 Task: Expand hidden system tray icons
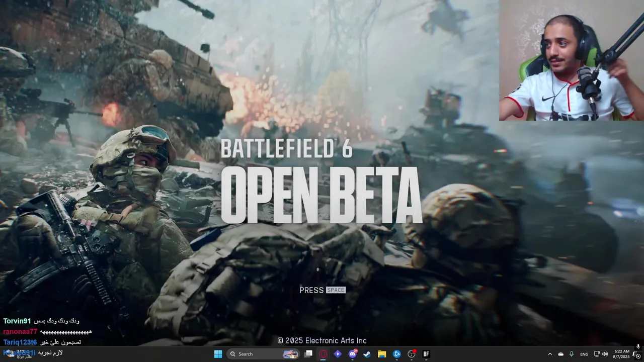point(550,354)
